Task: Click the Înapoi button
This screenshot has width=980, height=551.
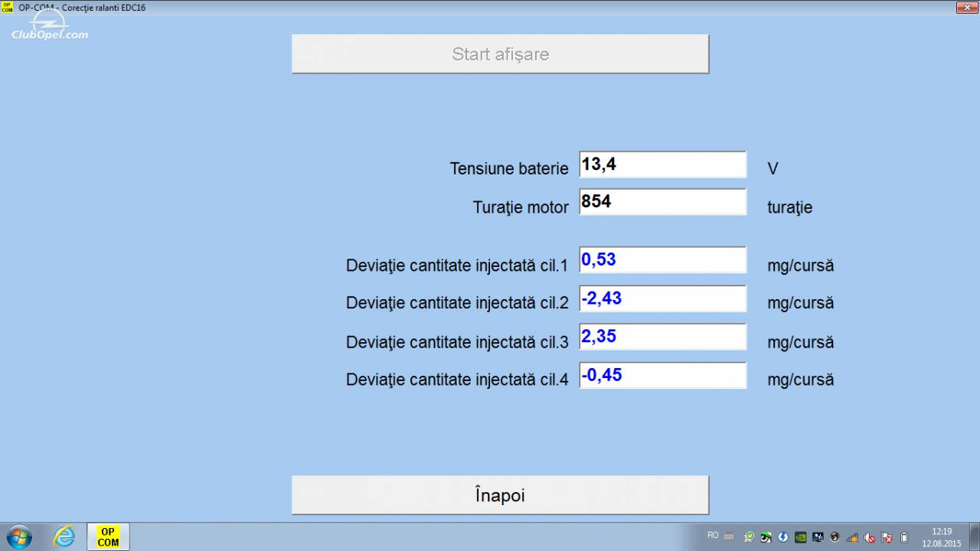Action: pos(500,495)
